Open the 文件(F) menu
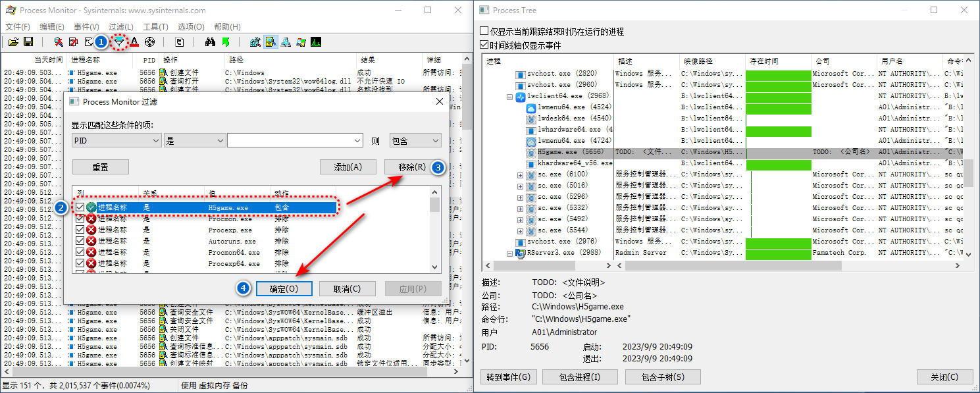Screen dimensions: 980x393 pos(18,27)
